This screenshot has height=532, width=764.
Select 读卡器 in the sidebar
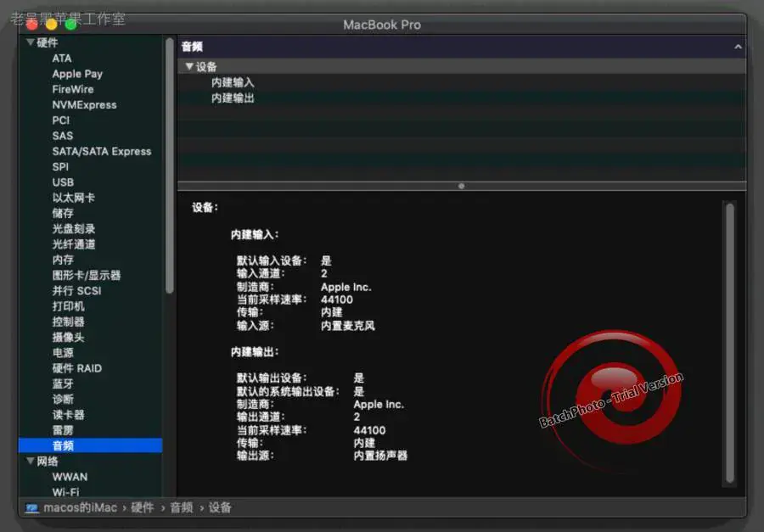pos(68,415)
